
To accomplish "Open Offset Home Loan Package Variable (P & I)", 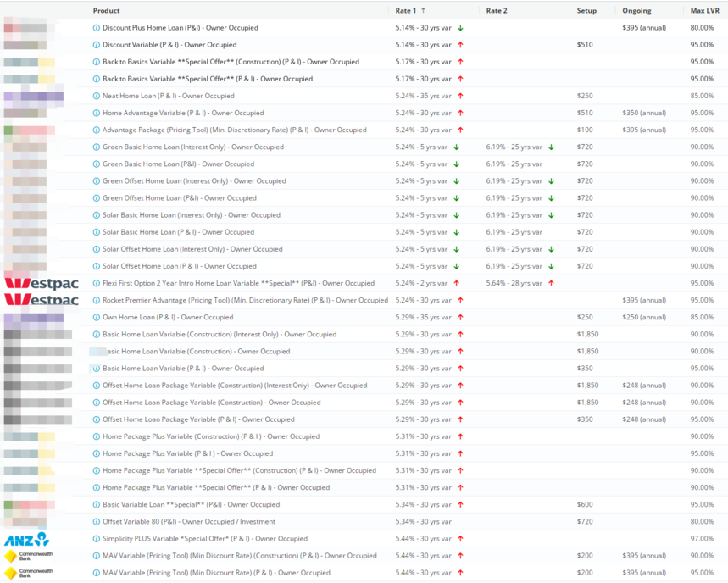I will point(198,419).
